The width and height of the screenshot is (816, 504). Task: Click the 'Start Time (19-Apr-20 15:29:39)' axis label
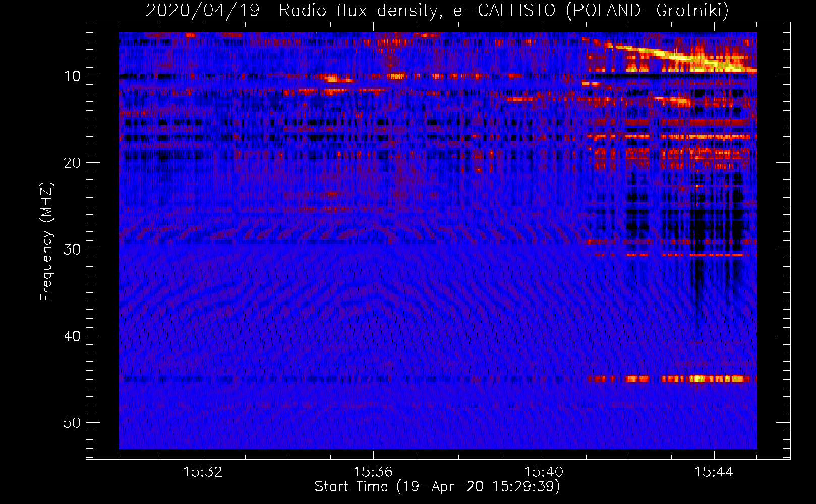437,487
